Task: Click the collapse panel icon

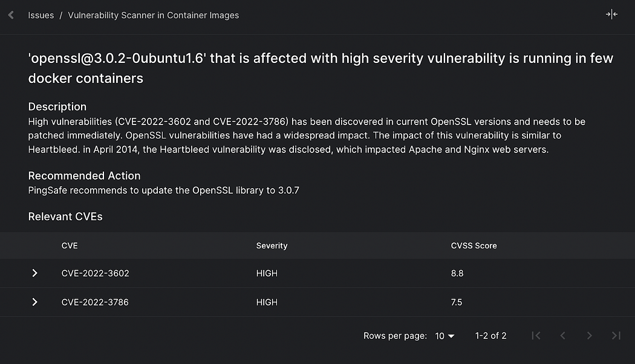Action: (611, 15)
